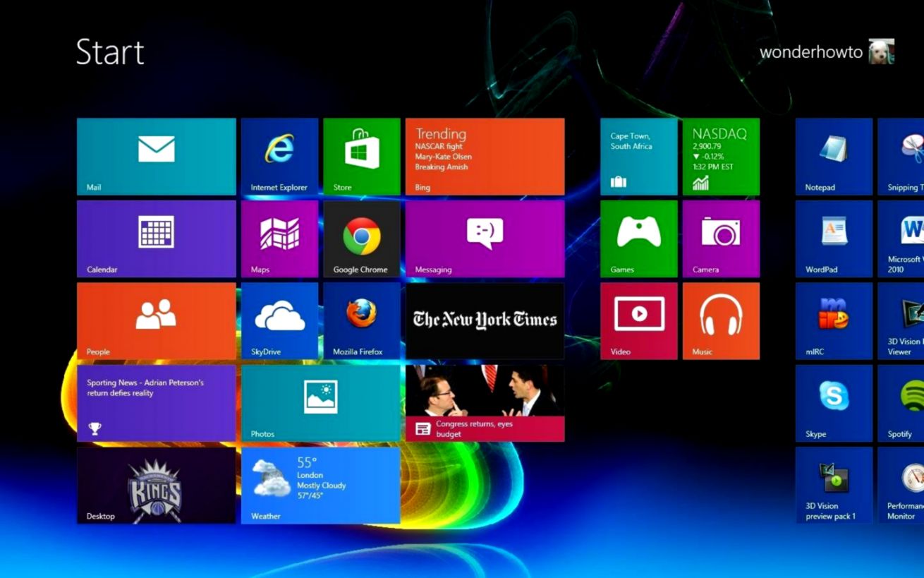This screenshot has width=924, height=578.
Task: Open the Skype tile
Action: 833,402
